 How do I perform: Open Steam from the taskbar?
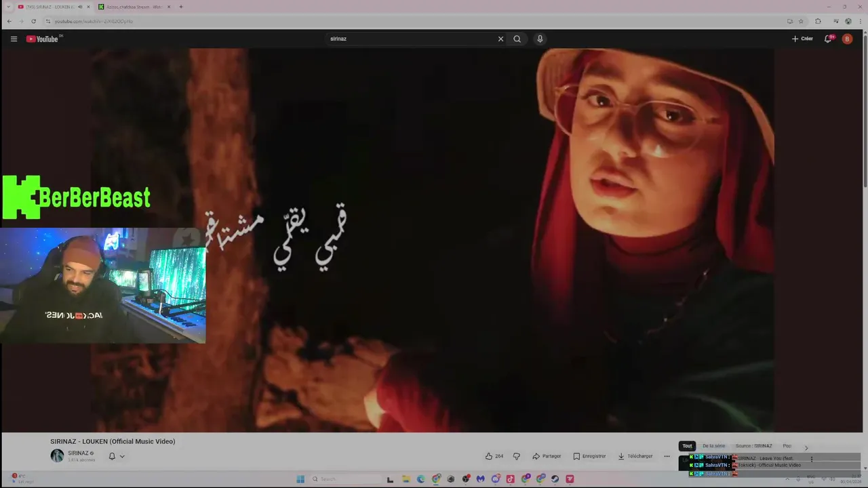pyautogui.click(x=555, y=479)
